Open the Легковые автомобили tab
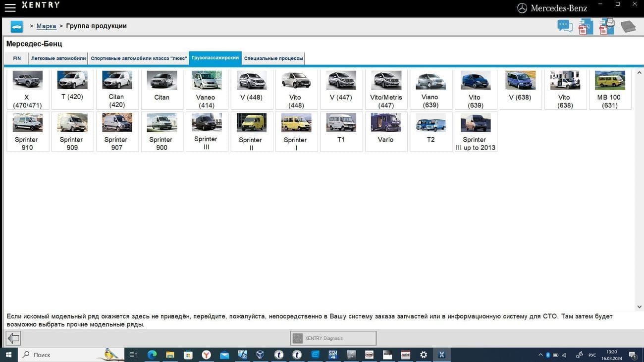Viewport: 644px width, 362px height. [x=58, y=58]
